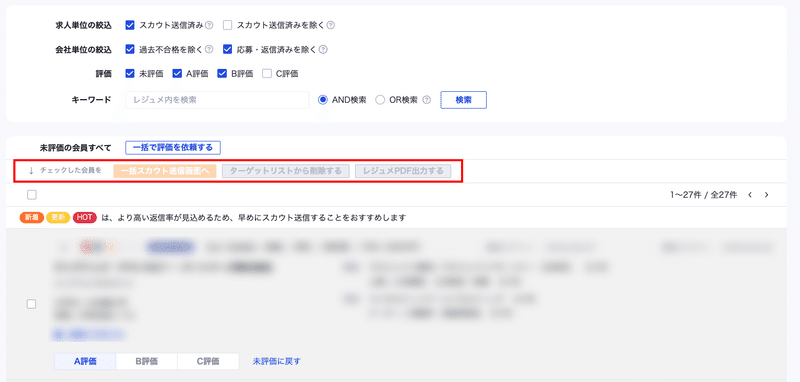Open help icon next to 応募・返信済みを除く

tap(323, 49)
